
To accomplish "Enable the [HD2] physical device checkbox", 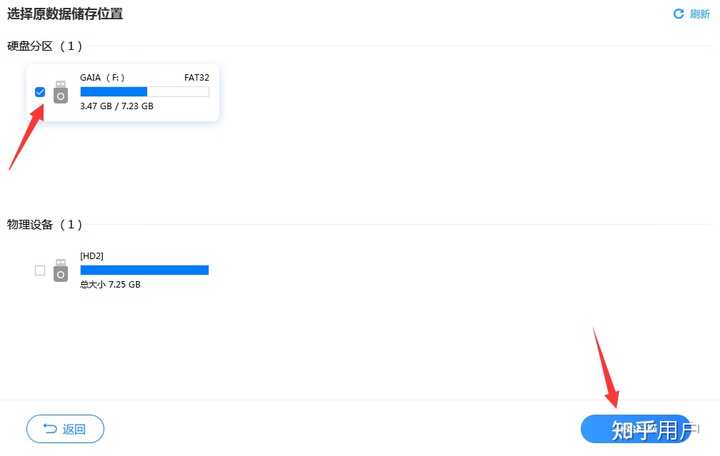I will [40, 270].
